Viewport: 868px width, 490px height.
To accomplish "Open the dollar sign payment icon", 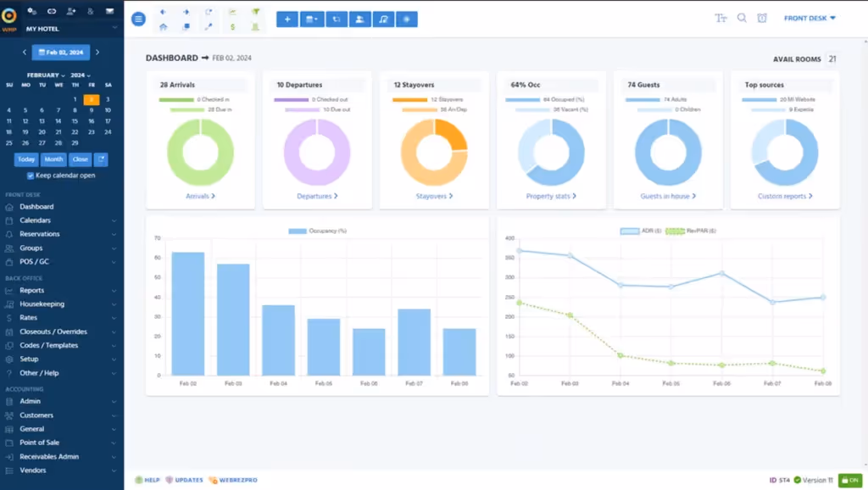I will pyautogui.click(x=231, y=27).
